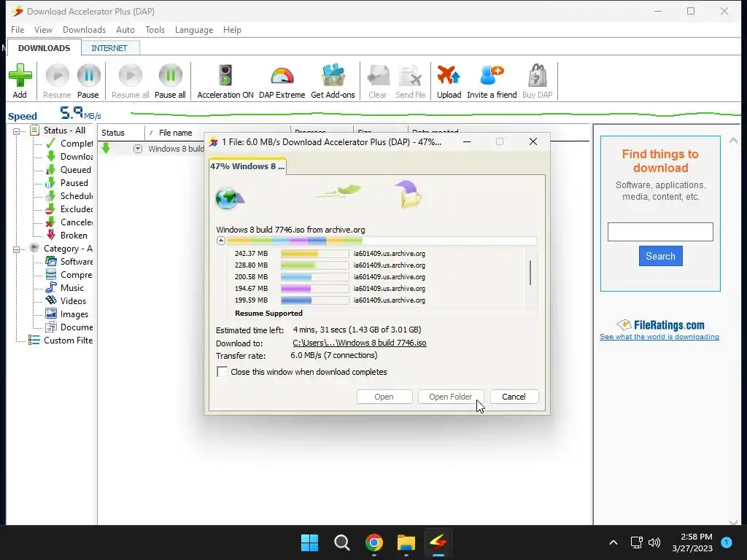Follow See what the world is downloading link
Viewport: 747px width, 560px height.
(659, 337)
